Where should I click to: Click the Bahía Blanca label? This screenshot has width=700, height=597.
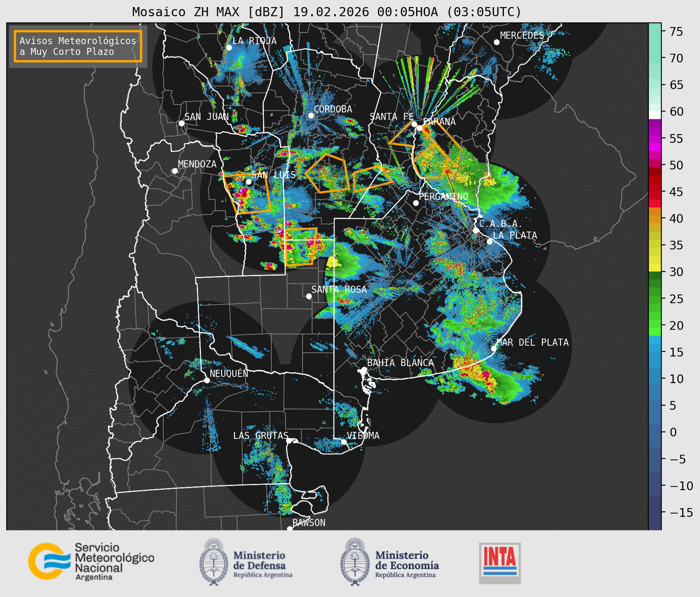tap(400, 363)
